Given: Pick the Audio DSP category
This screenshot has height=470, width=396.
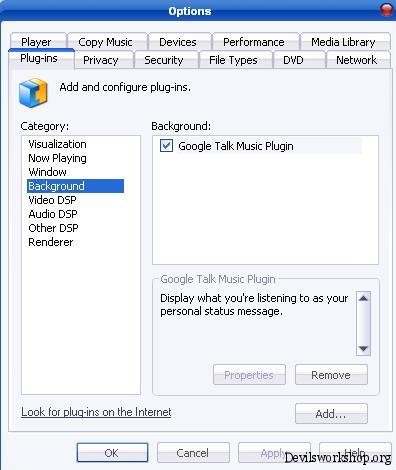Looking at the screenshot, I should (x=53, y=214).
